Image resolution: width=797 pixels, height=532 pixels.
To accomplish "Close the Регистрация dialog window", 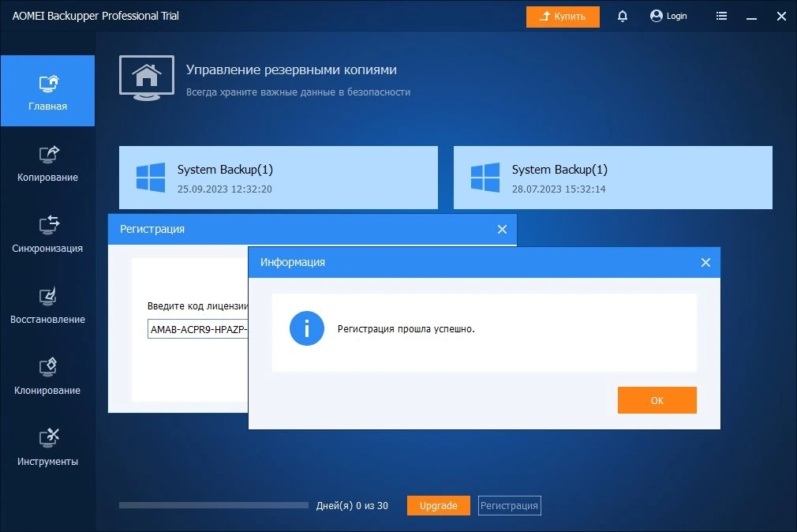I will [x=502, y=230].
